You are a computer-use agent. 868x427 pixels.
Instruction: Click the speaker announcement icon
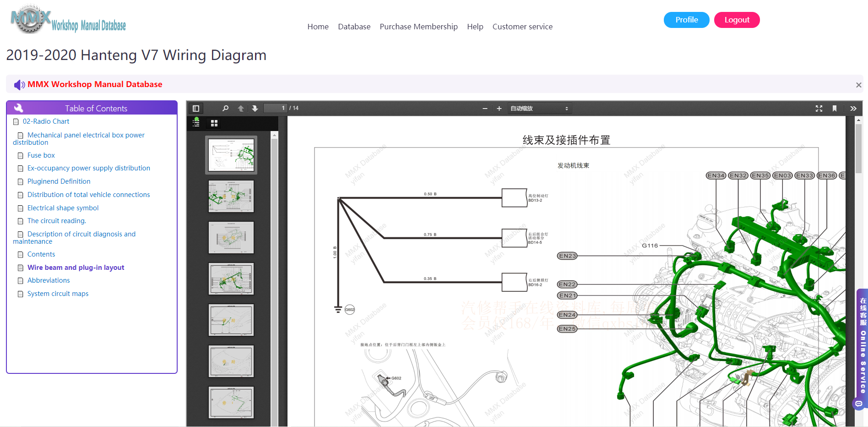click(19, 85)
